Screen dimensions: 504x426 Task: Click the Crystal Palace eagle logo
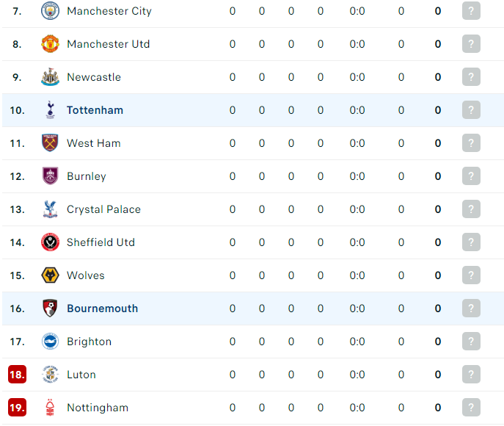coord(50,209)
